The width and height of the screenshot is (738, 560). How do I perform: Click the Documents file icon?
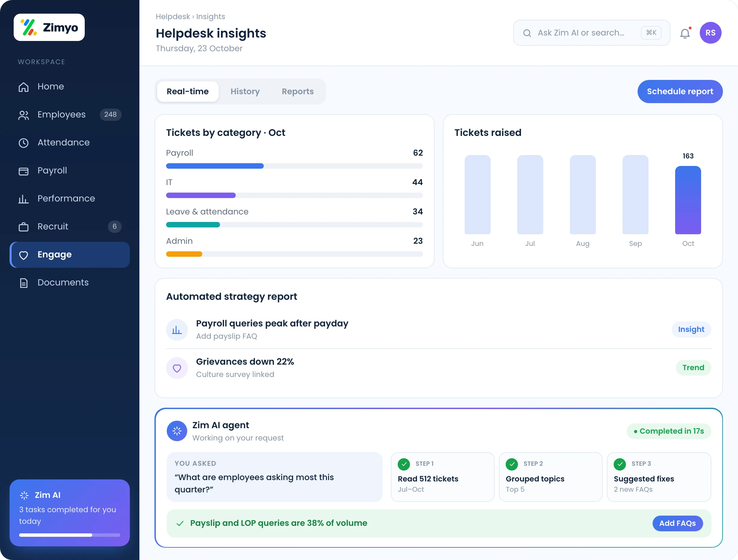point(23,283)
